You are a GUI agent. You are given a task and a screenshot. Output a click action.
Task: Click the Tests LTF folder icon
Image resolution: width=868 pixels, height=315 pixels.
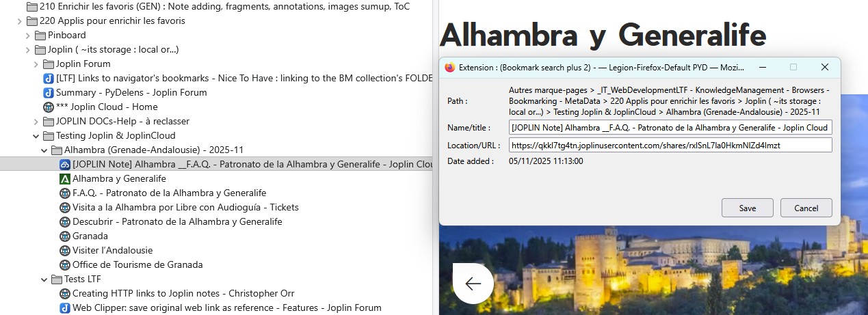pyautogui.click(x=56, y=279)
